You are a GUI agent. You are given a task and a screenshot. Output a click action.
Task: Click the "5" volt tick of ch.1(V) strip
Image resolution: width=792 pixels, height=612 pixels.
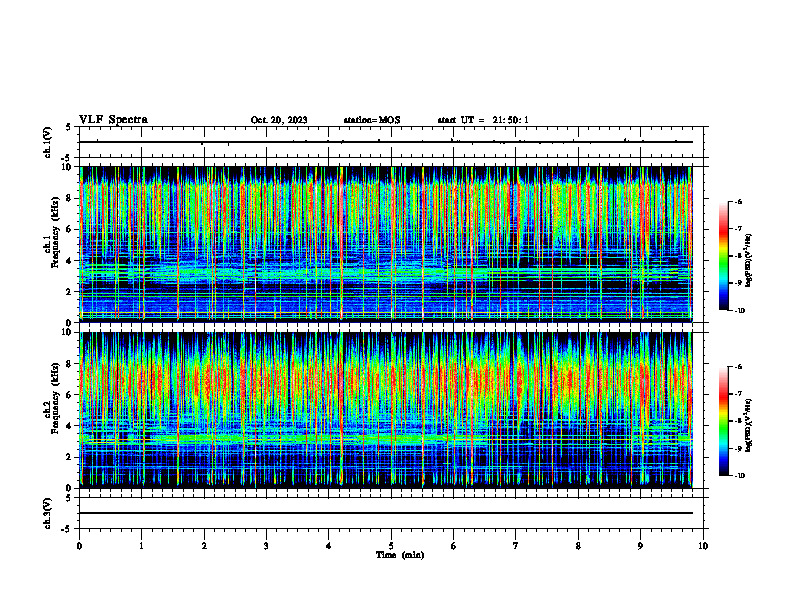[x=68, y=127]
